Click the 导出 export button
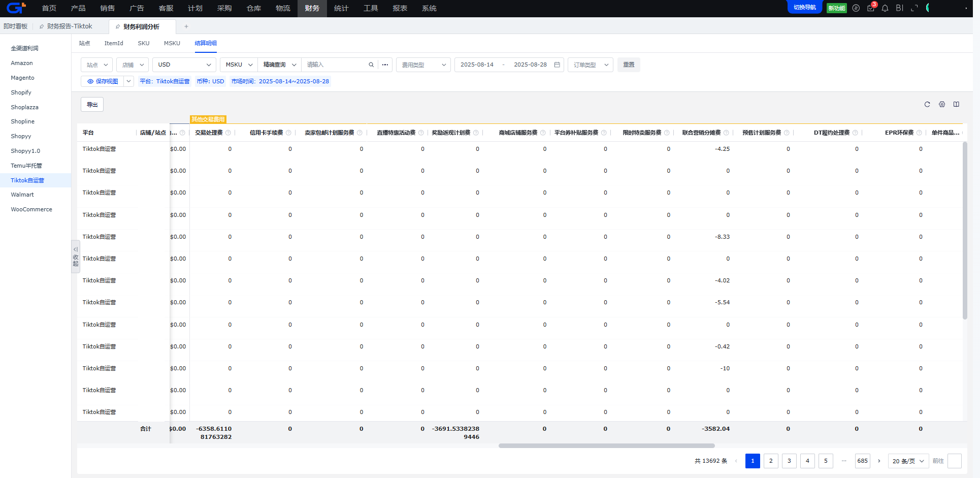980x478 pixels. pyautogui.click(x=92, y=105)
